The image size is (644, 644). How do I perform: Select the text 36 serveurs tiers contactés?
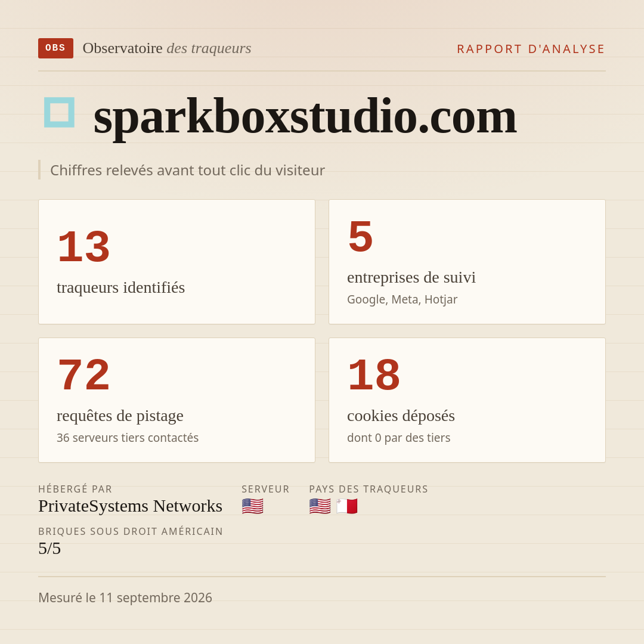(128, 438)
